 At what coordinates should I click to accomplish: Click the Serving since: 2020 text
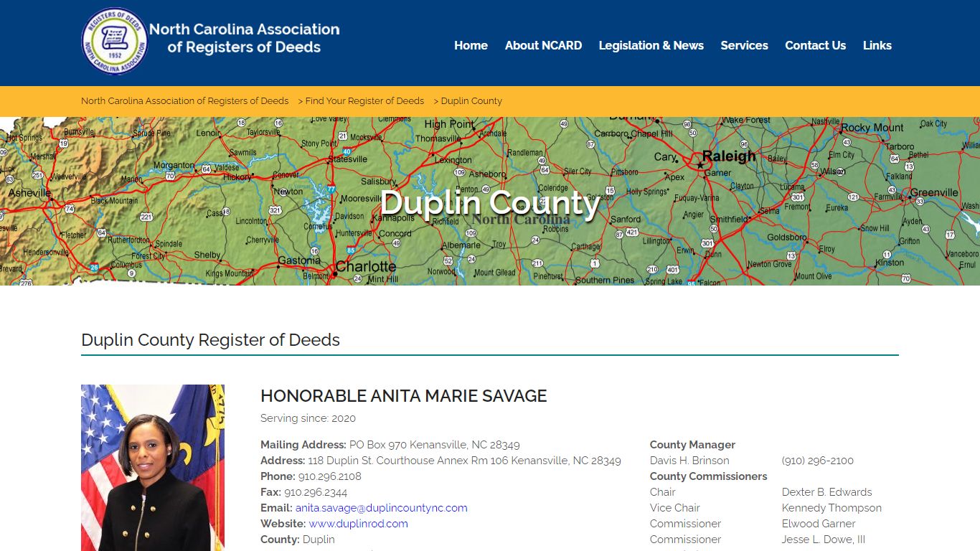point(308,418)
